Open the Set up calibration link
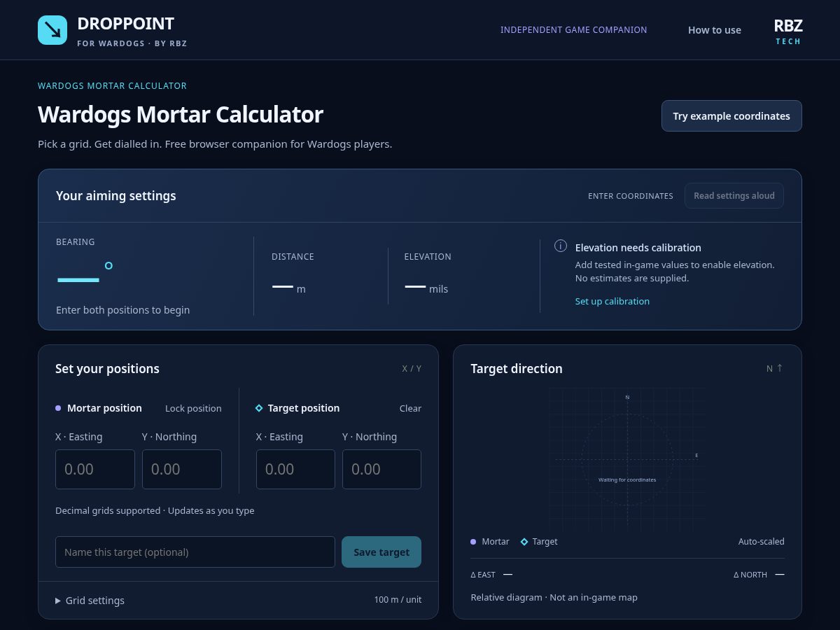The image size is (840, 630). 612,301
